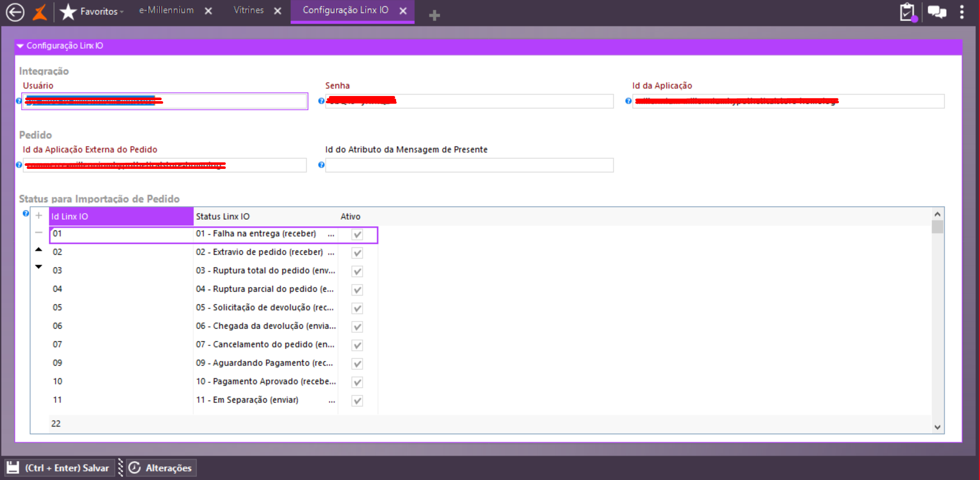Toggle Ativo checkbox for 10 - Pagamento Aprovado
This screenshot has width=980, height=480.
click(x=357, y=382)
